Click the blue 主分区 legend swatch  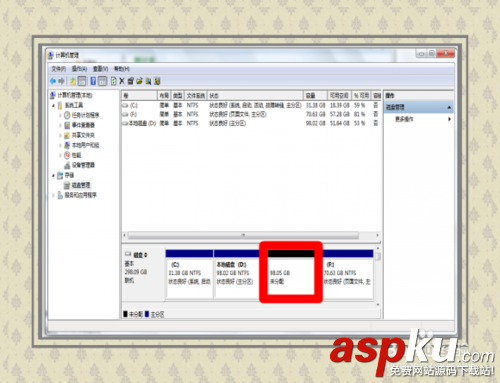coord(147,314)
